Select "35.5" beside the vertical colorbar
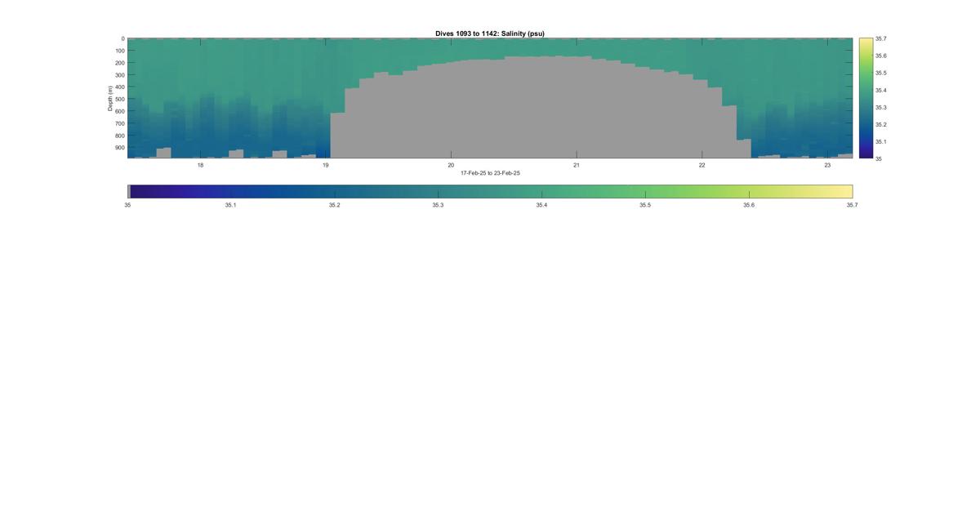980x508 pixels. tap(881, 73)
